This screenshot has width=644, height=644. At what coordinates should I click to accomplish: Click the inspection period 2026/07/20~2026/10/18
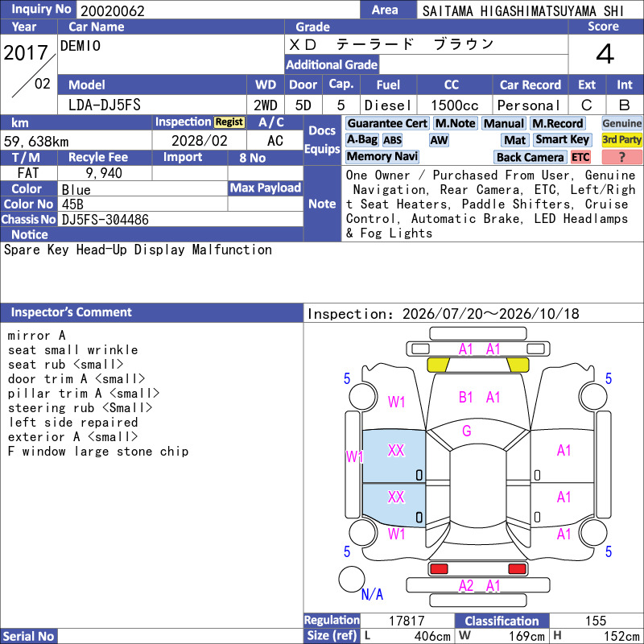coord(490,314)
